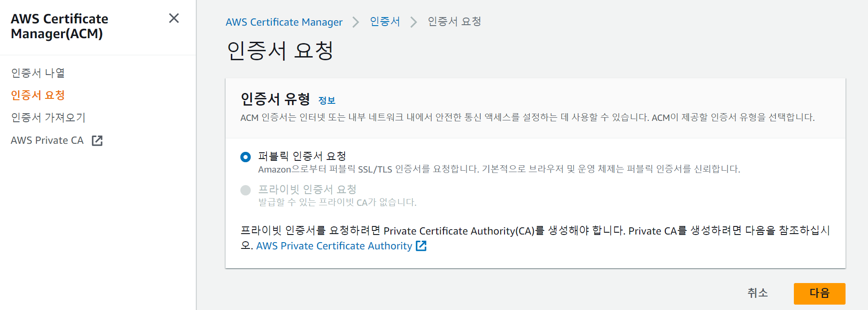This screenshot has height=310, width=868.
Task: Click the public certificate description from Amazon
Action: tap(499, 169)
